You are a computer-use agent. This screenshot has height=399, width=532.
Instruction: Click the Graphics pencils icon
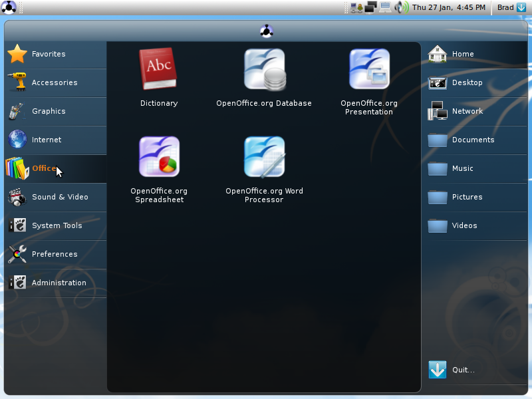pos(17,111)
